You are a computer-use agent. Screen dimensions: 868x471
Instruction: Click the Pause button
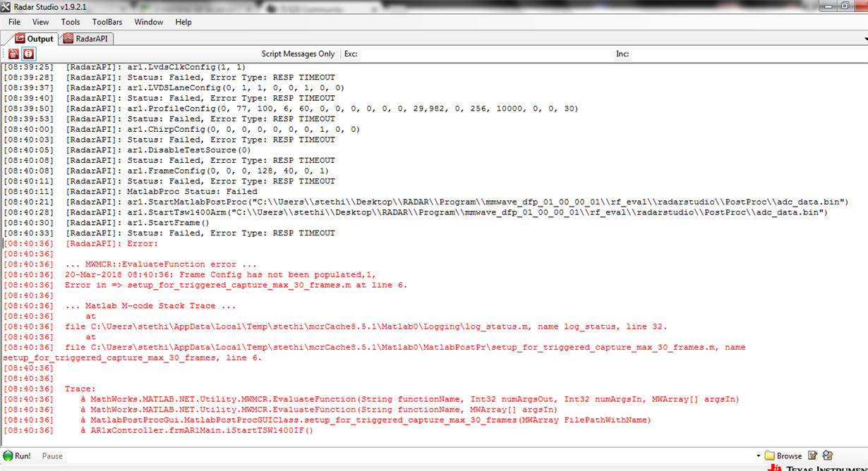pyautogui.click(x=52, y=456)
